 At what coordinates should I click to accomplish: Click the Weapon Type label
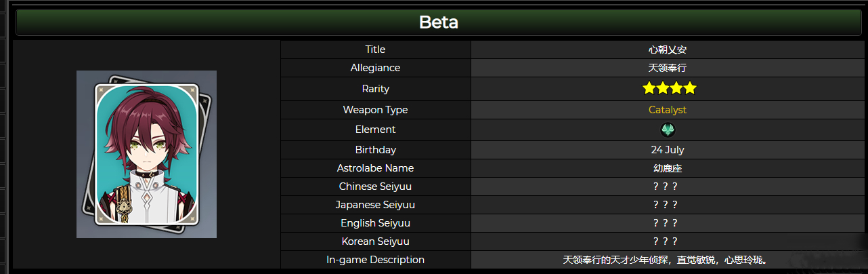click(375, 110)
